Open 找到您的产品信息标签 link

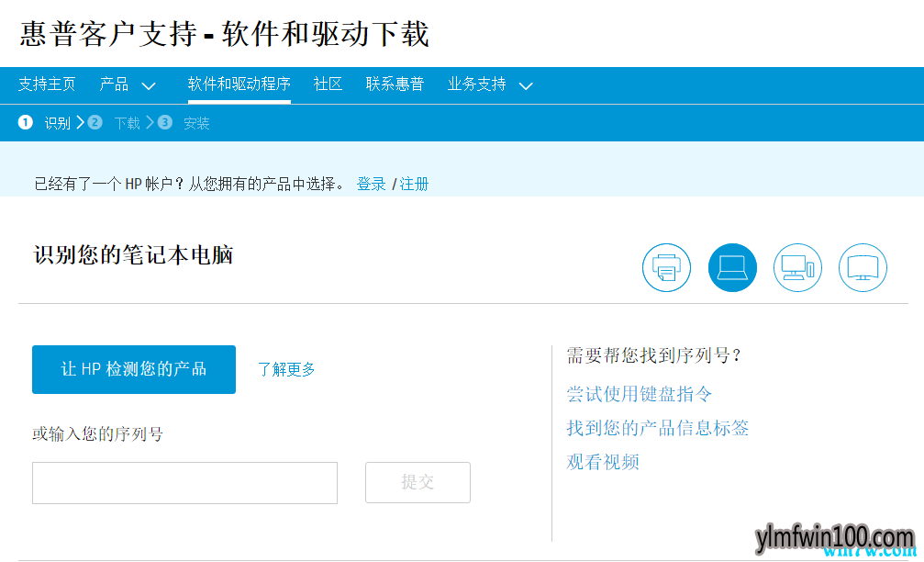[x=658, y=428]
